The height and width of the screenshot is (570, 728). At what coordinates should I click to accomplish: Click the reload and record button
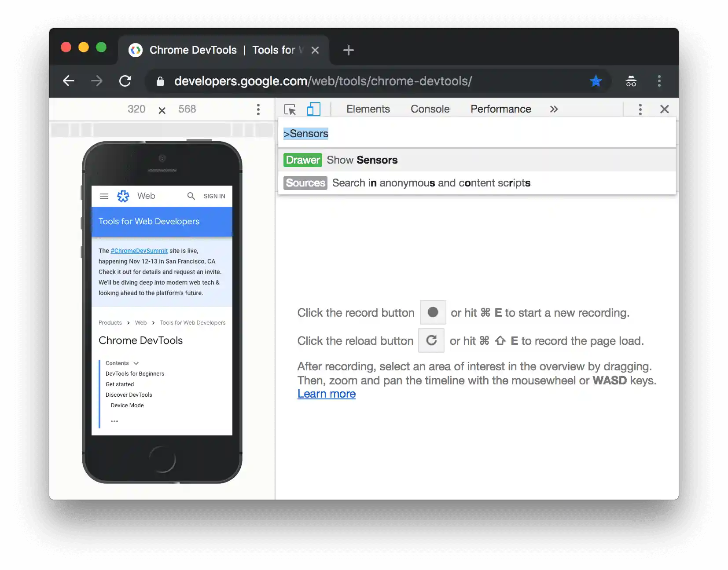431,340
